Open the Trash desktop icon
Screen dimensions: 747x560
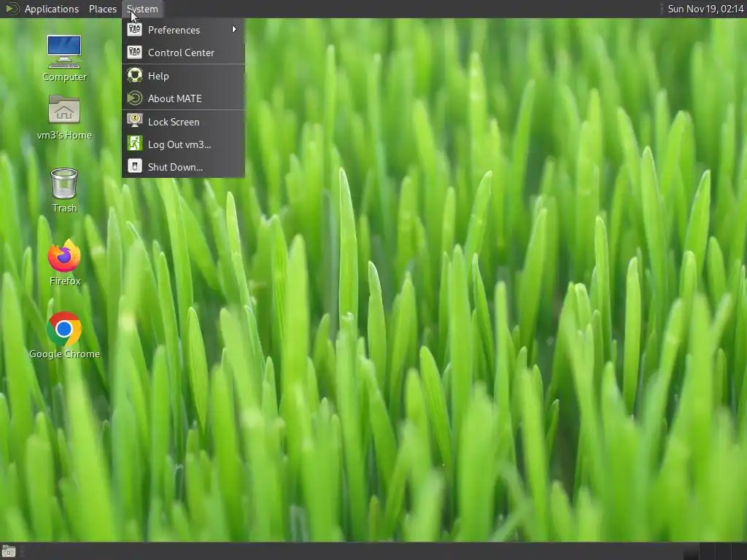(64, 183)
